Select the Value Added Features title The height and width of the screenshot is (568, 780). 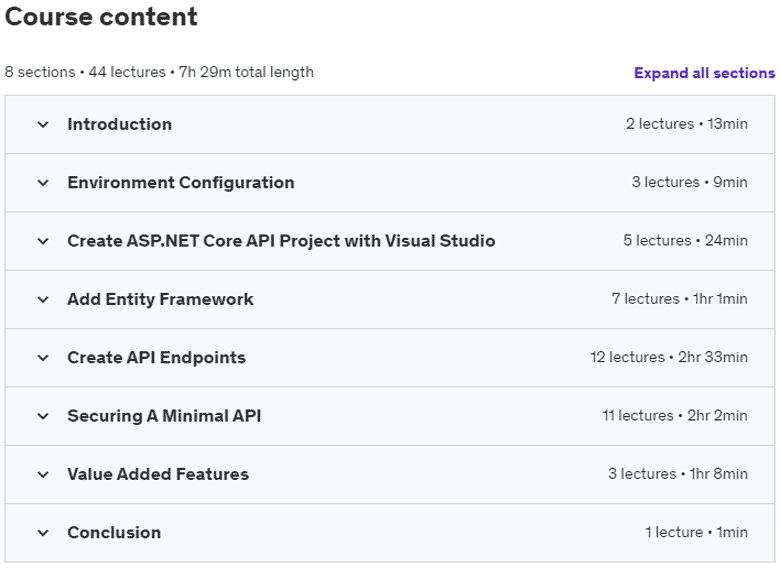pos(158,474)
